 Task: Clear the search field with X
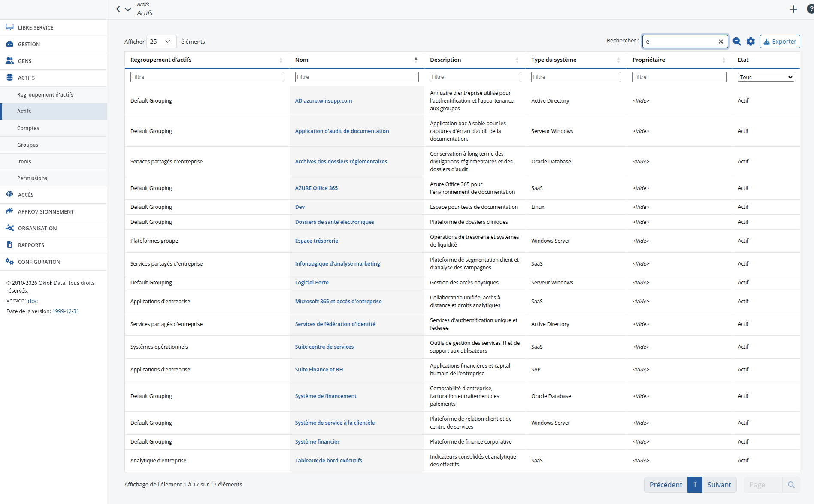(721, 42)
